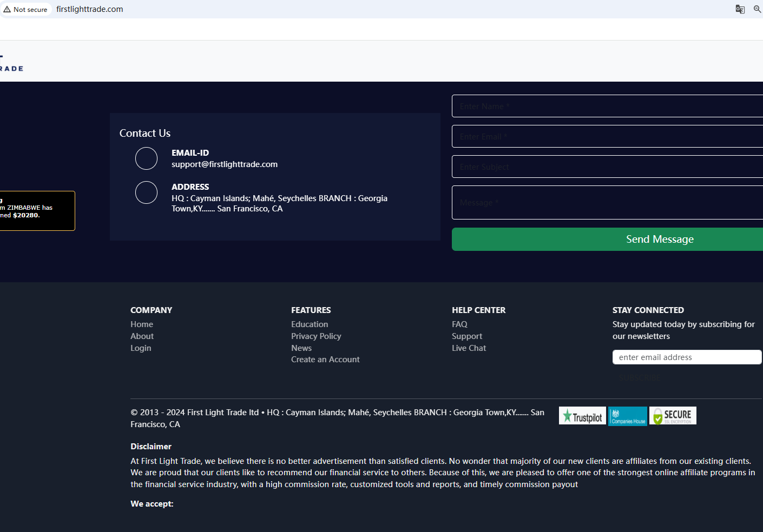
Task: Open the Privacy Policy link
Action: point(316,336)
